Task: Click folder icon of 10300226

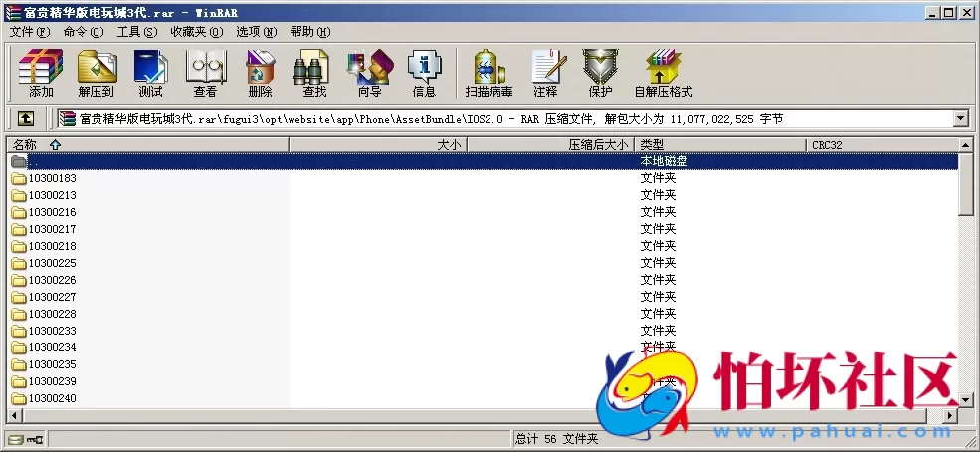Action: tap(19, 280)
